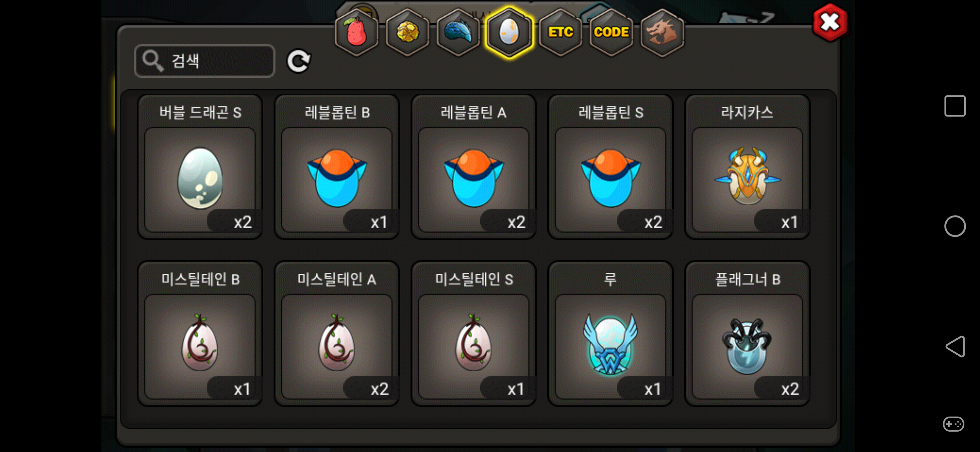
Task: Choose the 레블롭틴 A egg item
Action: 474,167
